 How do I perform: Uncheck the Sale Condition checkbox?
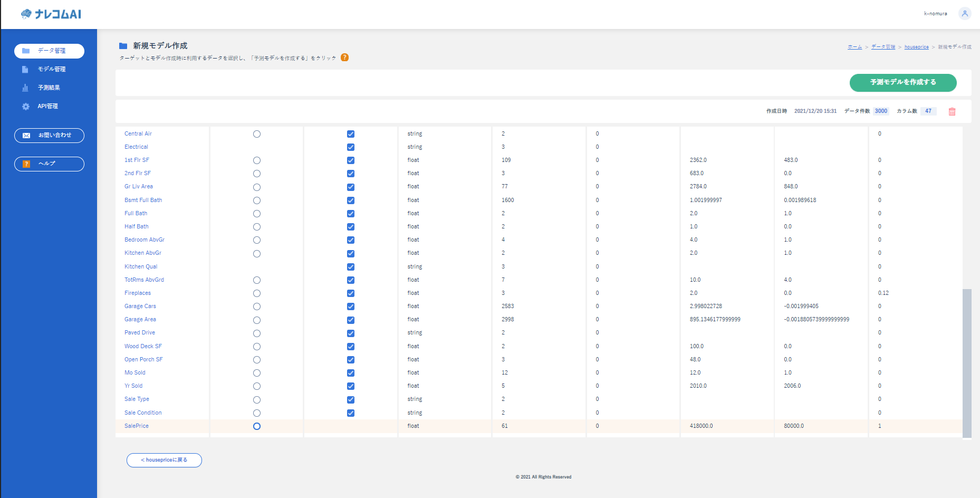coord(351,413)
